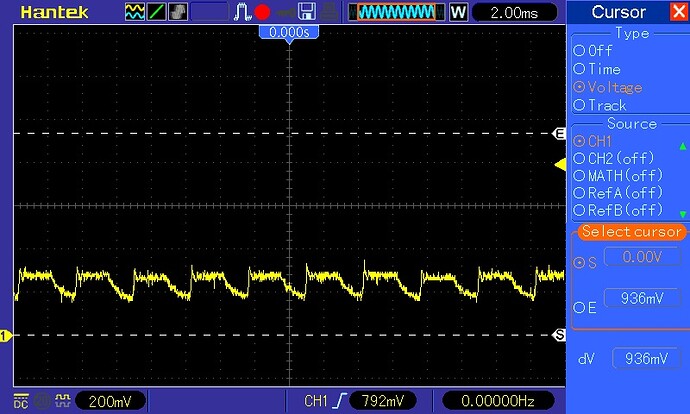
Task: Click the 200mV vertical scale readout
Action: (x=110, y=401)
